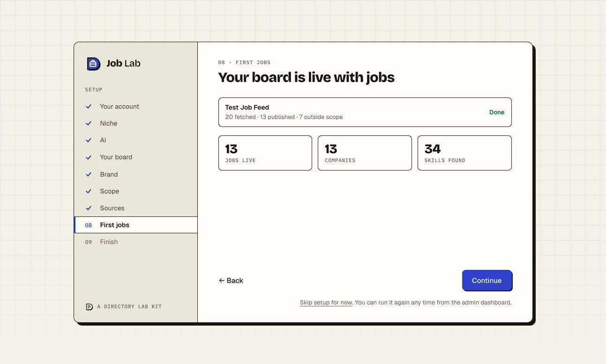Select the Your board setup step

(136, 157)
